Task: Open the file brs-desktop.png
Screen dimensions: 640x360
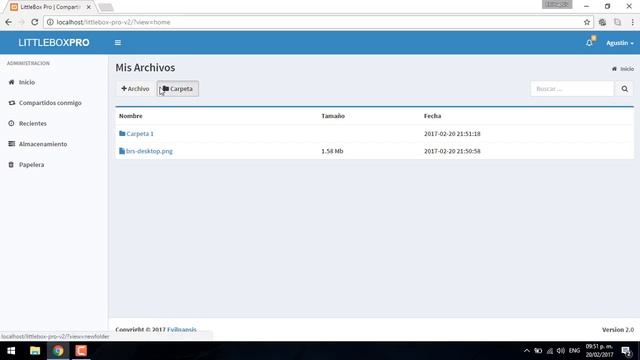Action: pos(149,151)
